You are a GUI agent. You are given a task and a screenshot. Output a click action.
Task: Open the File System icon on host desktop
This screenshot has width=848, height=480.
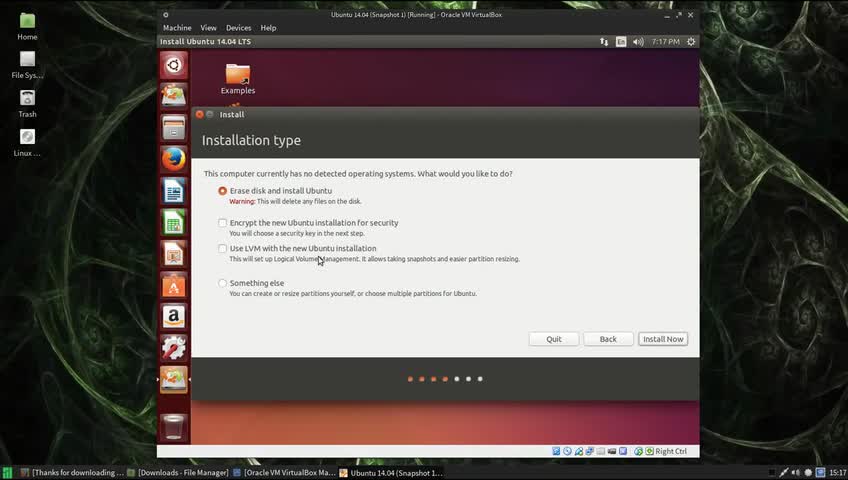coord(27,65)
